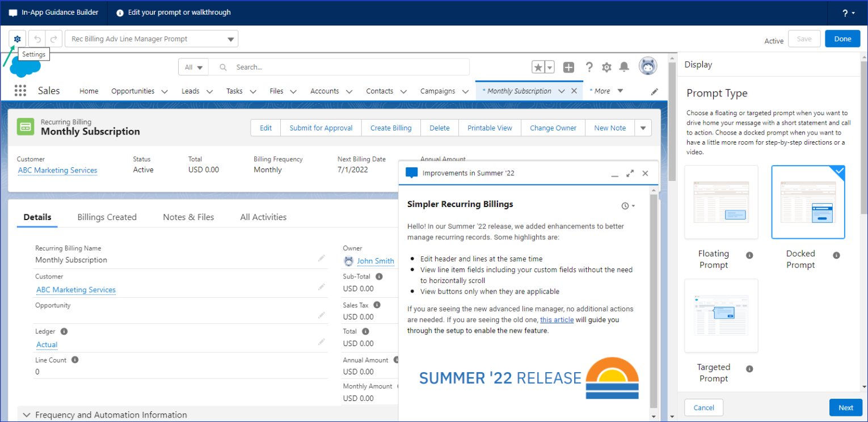Cancel the Display panel changes
This screenshot has width=868, height=422.
point(704,408)
